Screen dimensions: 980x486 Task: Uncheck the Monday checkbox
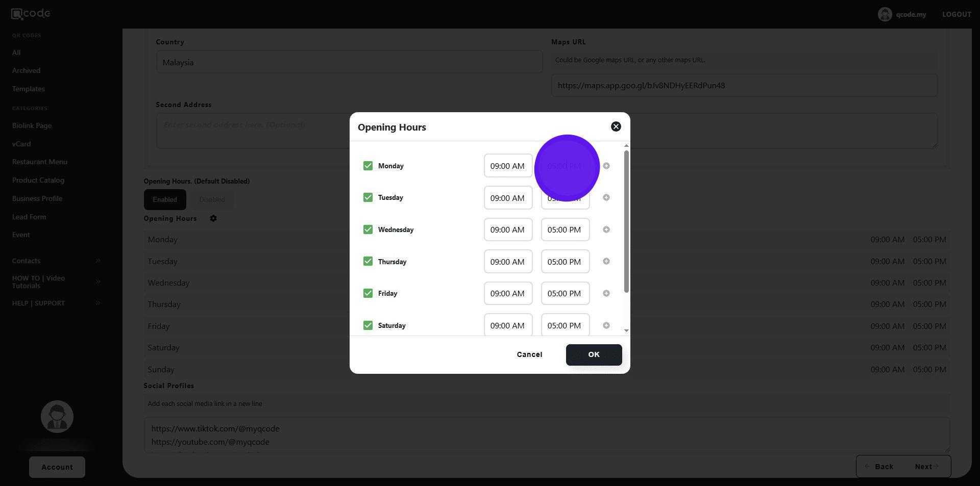pos(368,166)
